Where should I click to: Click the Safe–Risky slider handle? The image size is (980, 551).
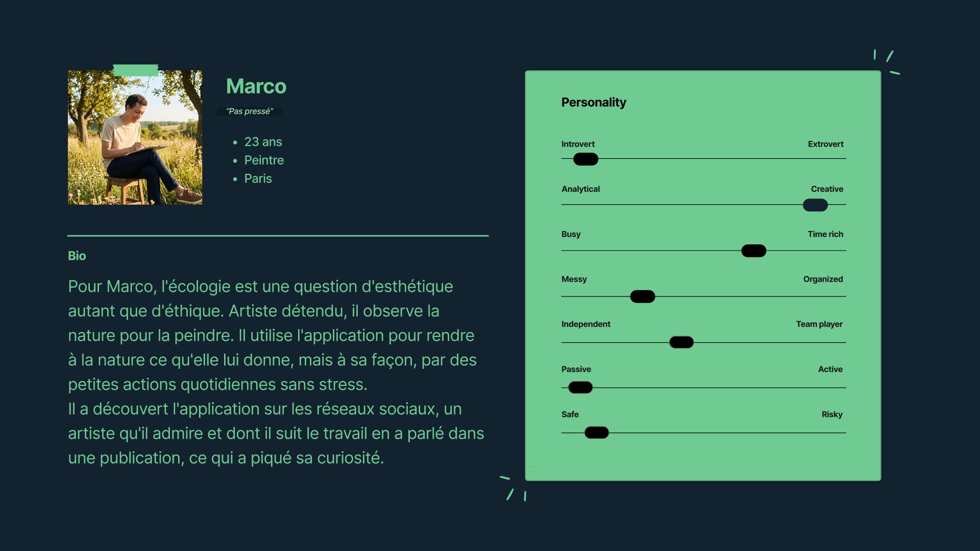click(x=597, y=433)
